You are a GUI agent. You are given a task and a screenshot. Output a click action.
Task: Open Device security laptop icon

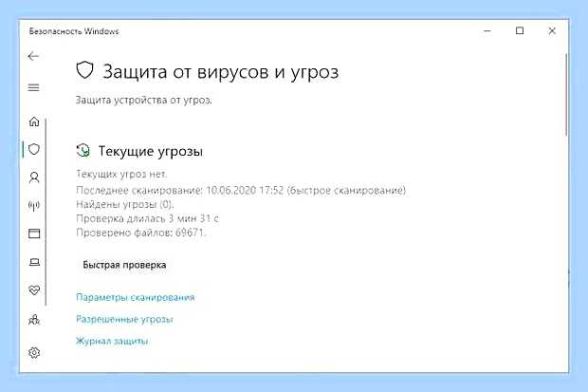(x=34, y=262)
